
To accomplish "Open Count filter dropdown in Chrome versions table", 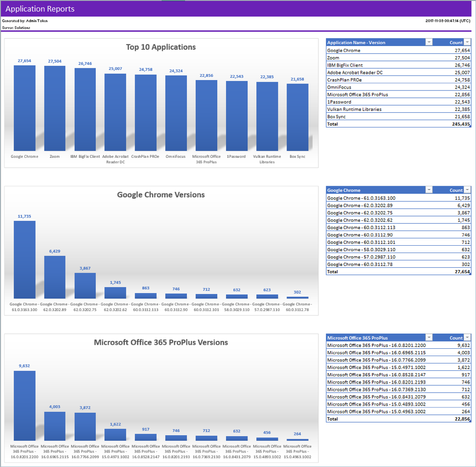I will coord(467,190).
